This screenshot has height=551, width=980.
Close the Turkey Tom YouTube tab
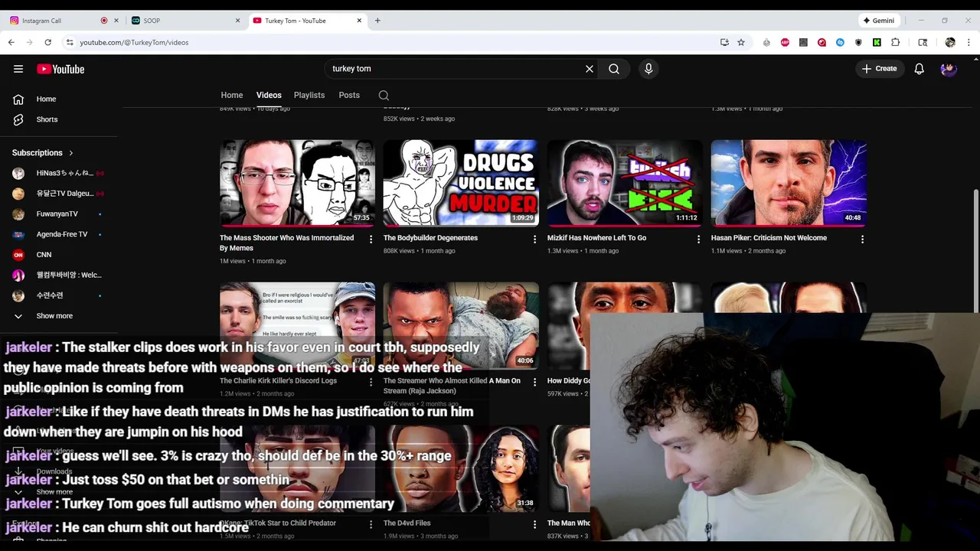click(x=359, y=21)
